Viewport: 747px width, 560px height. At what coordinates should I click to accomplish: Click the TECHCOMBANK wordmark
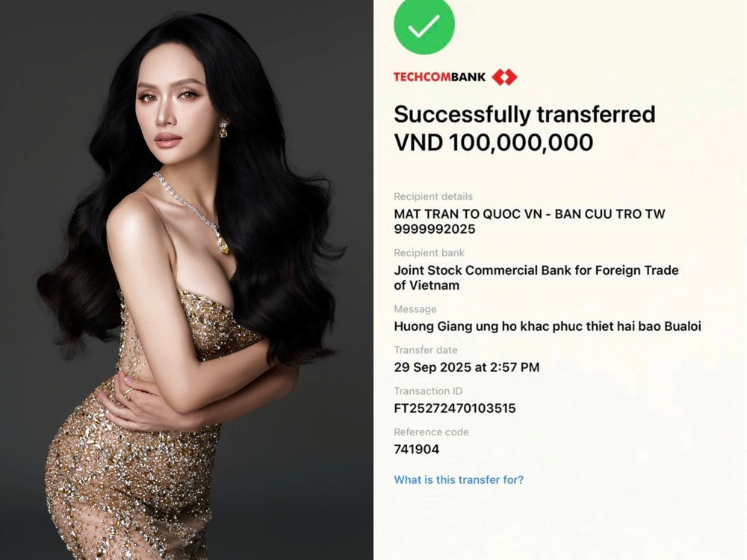click(439, 77)
